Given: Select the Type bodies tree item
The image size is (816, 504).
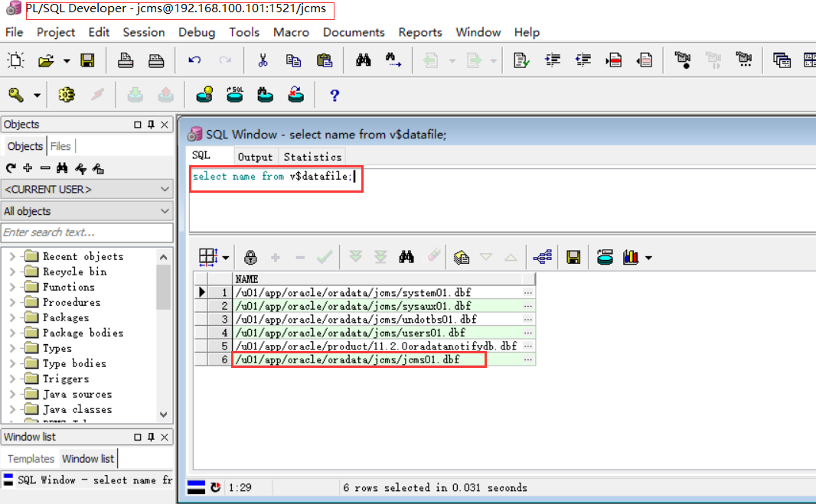Looking at the screenshot, I should [74, 363].
